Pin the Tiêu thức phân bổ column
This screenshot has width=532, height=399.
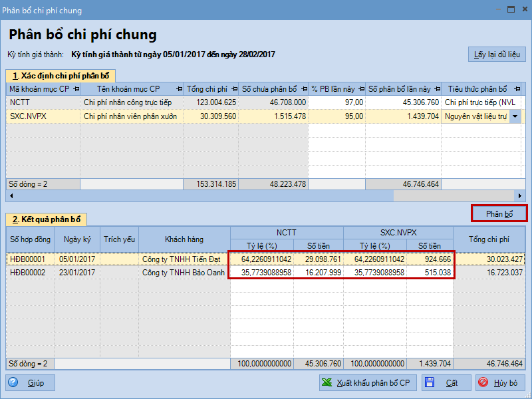click(x=513, y=89)
